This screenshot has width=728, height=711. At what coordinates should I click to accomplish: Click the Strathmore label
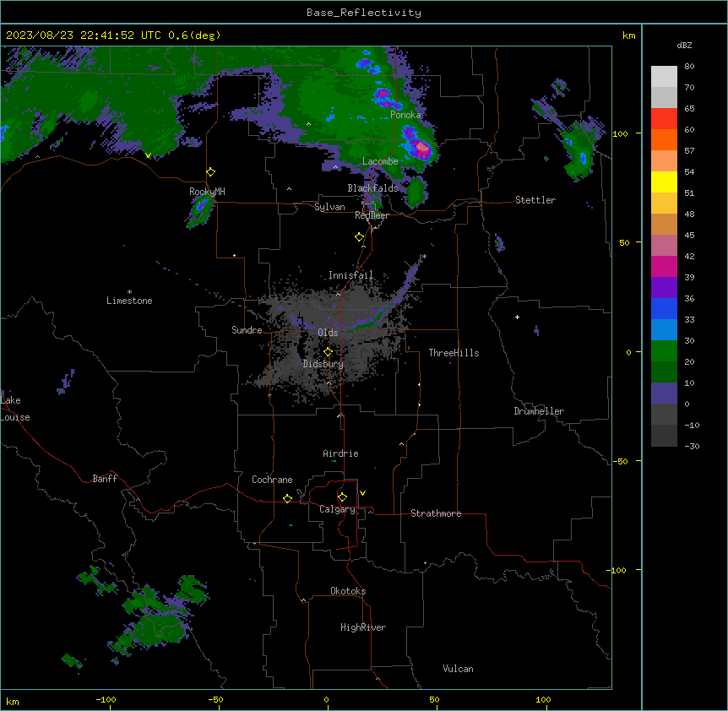point(436,513)
